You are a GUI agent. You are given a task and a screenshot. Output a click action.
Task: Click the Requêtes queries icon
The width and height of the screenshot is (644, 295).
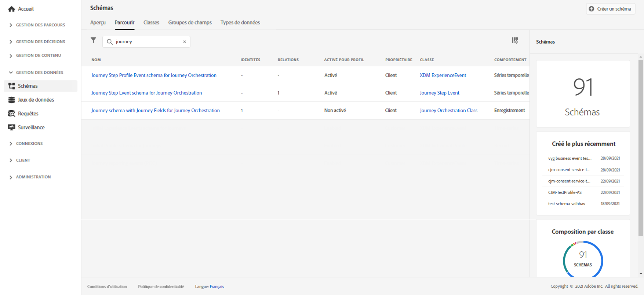(11, 114)
